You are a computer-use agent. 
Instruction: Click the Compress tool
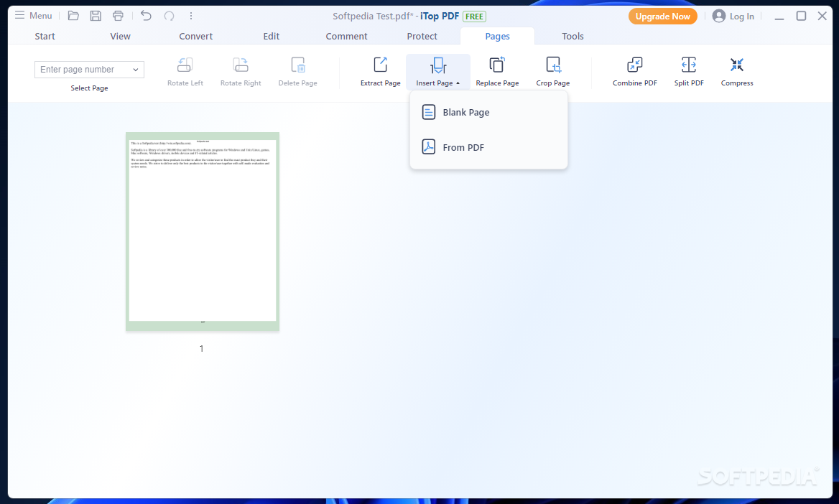click(737, 71)
